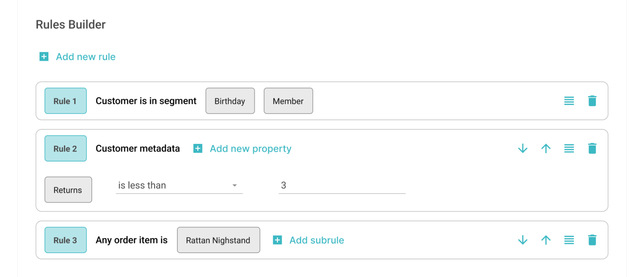Select the Member segment chip

click(288, 101)
